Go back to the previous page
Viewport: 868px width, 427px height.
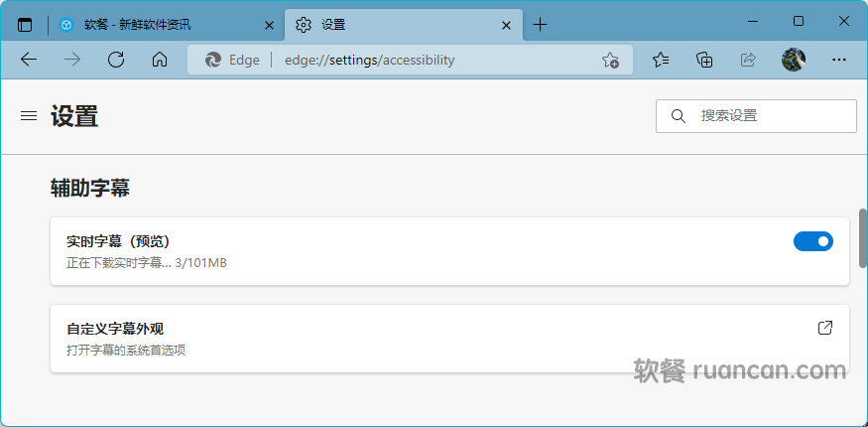29,60
